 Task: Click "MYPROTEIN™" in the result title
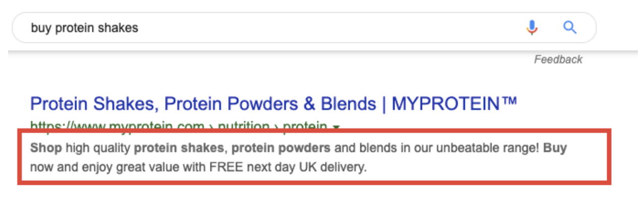click(x=454, y=104)
